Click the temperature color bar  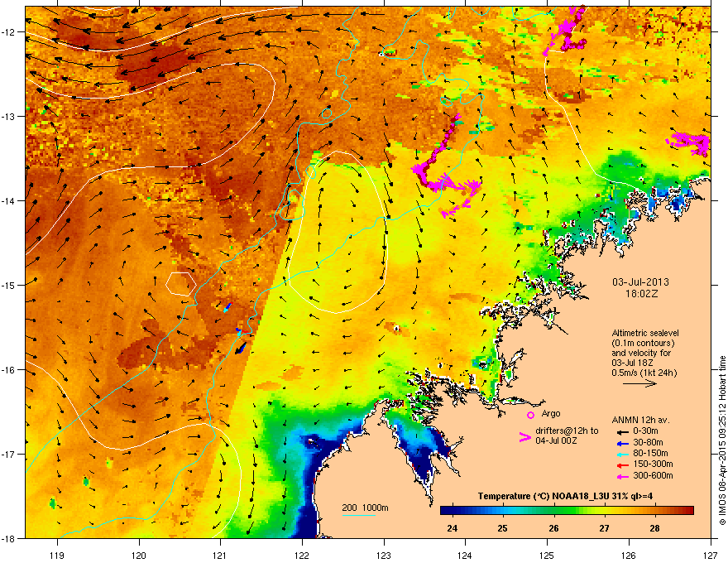tap(567, 511)
